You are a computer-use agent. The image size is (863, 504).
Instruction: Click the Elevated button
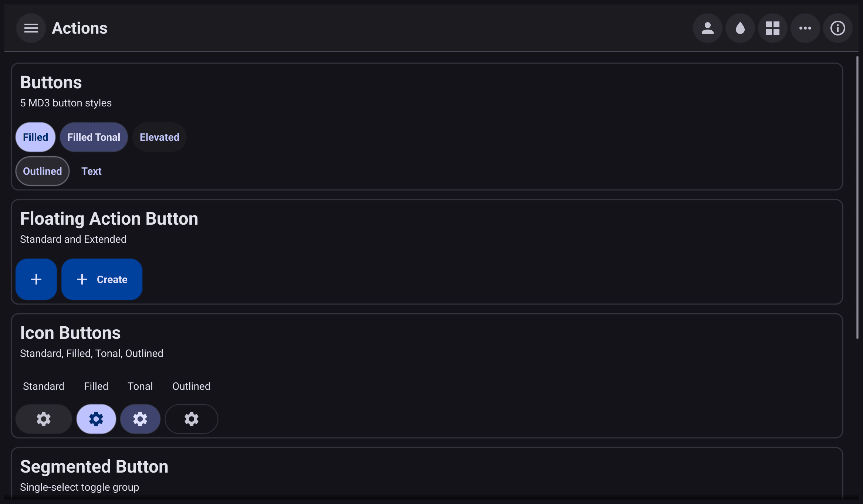[x=159, y=137]
